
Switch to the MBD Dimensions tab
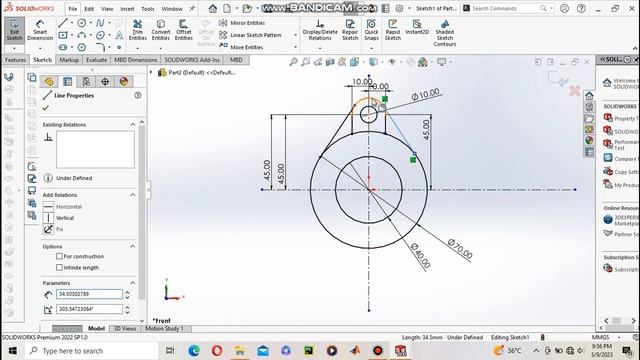(136, 60)
